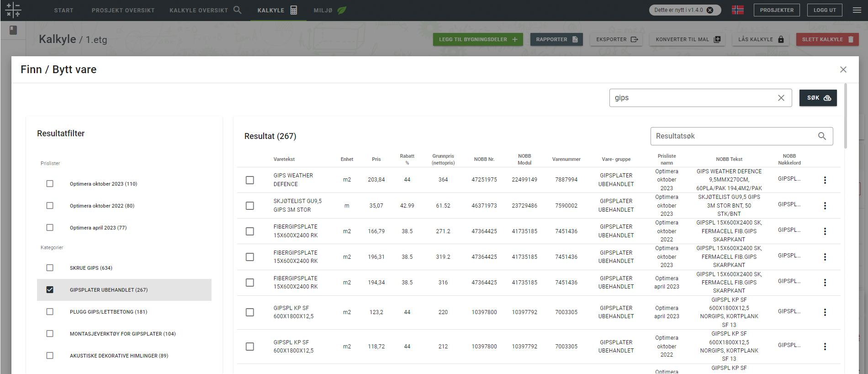Viewport: 868px width, 374px height.
Task: Close the Finn / Bytt vare dialog
Action: point(843,69)
